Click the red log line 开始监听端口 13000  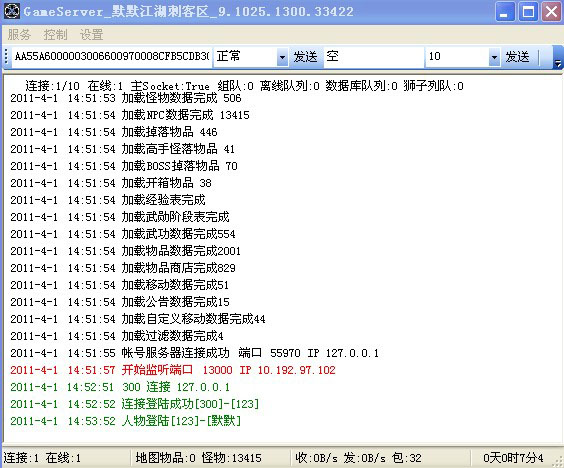point(173,370)
